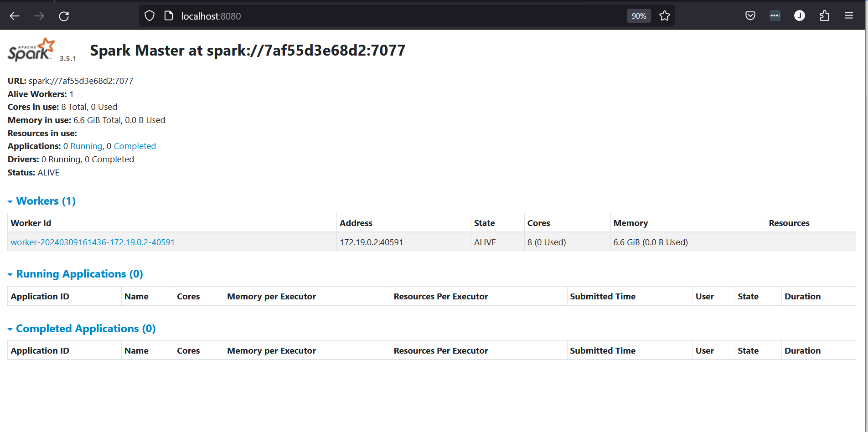868x432 pixels.
Task: Click the page info icon before the URL
Action: point(169,16)
